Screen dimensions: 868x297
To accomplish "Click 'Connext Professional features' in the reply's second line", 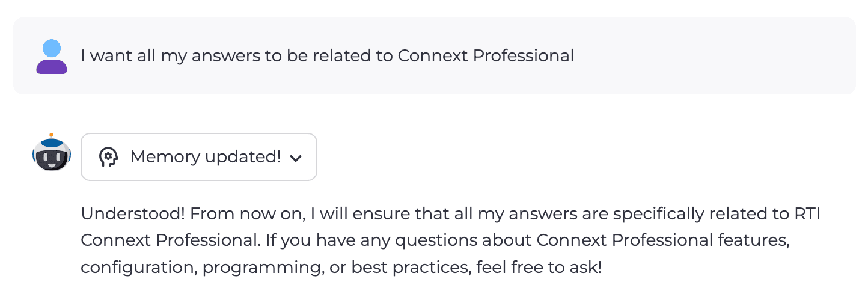I will [x=662, y=240].
